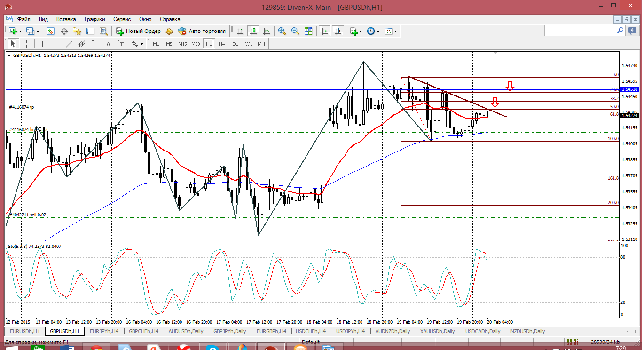Screen dimensions: 644x350
Task: Select the Fibonacci retracement drawing tool
Action: click(95, 44)
